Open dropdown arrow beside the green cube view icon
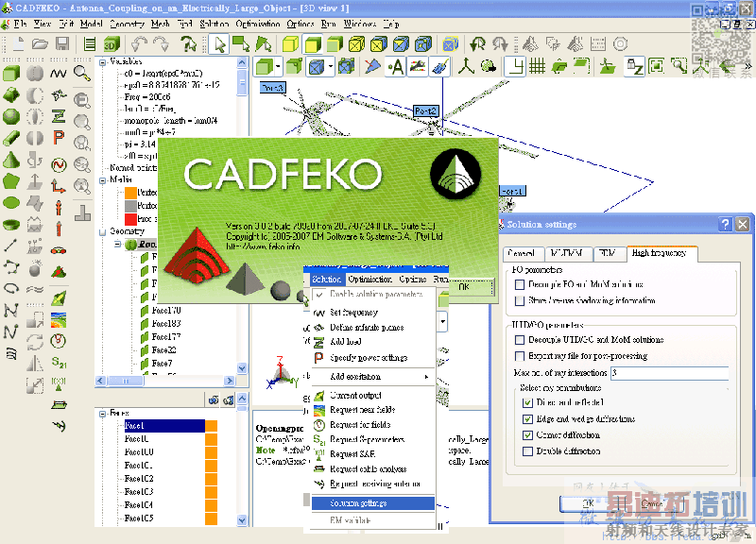This screenshot has width=756, height=544. click(279, 66)
